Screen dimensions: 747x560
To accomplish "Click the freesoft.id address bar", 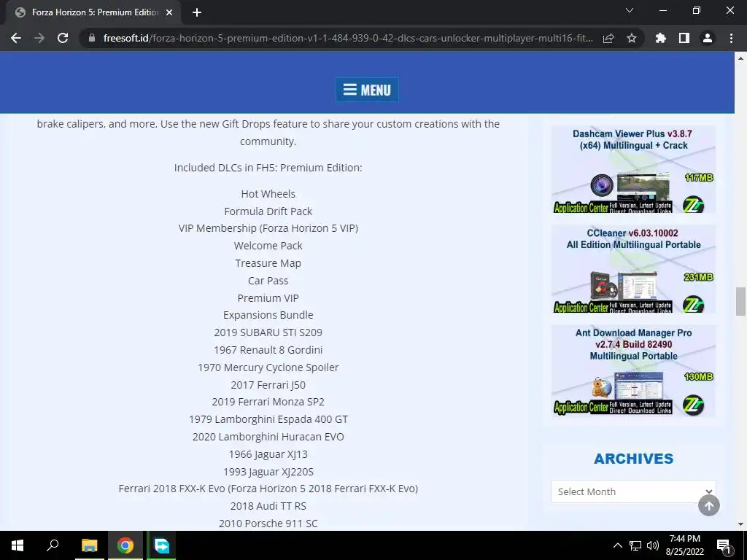I will click(348, 38).
